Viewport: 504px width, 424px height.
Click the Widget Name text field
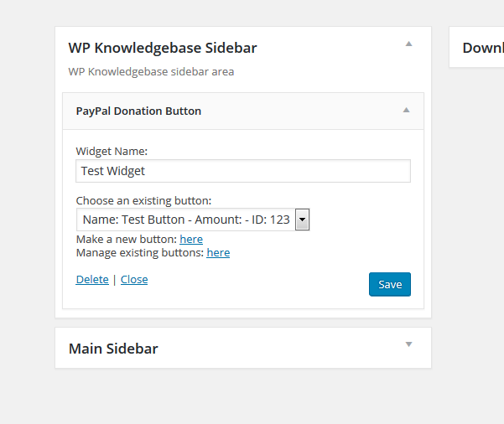point(243,171)
